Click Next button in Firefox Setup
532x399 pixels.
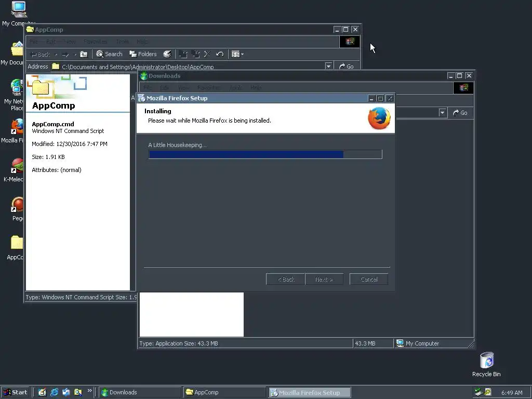[x=324, y=279]
